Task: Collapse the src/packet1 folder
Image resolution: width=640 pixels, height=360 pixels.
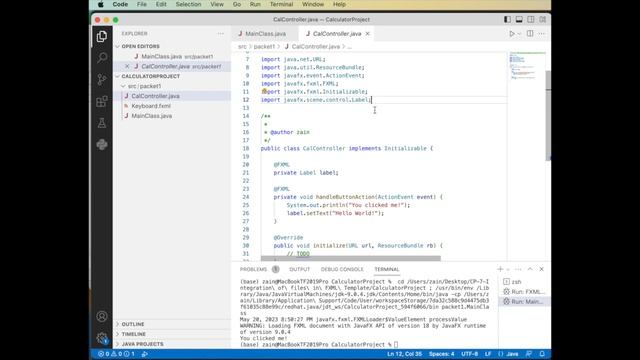Action: pos(144,86)
